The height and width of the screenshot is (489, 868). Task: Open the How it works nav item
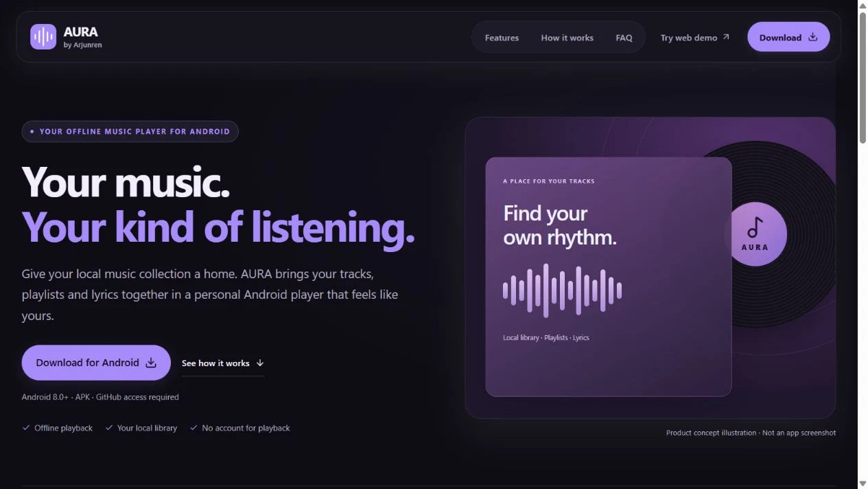click(567, 38)
